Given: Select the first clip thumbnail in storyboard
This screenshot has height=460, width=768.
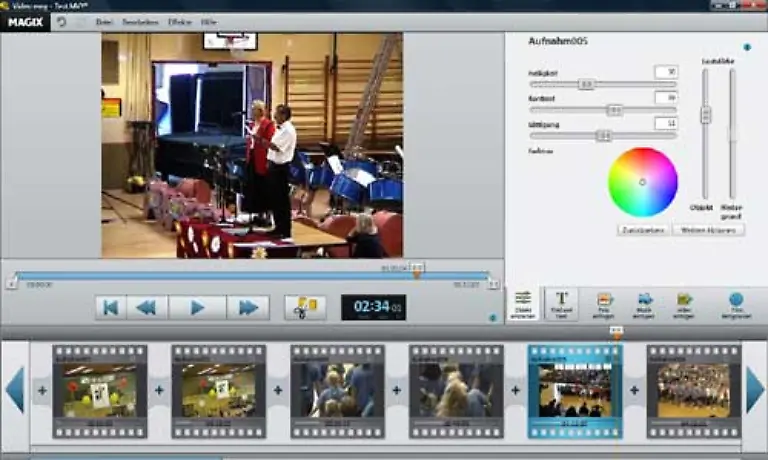Looking at the screenshot, I should [x=99, y=390].
